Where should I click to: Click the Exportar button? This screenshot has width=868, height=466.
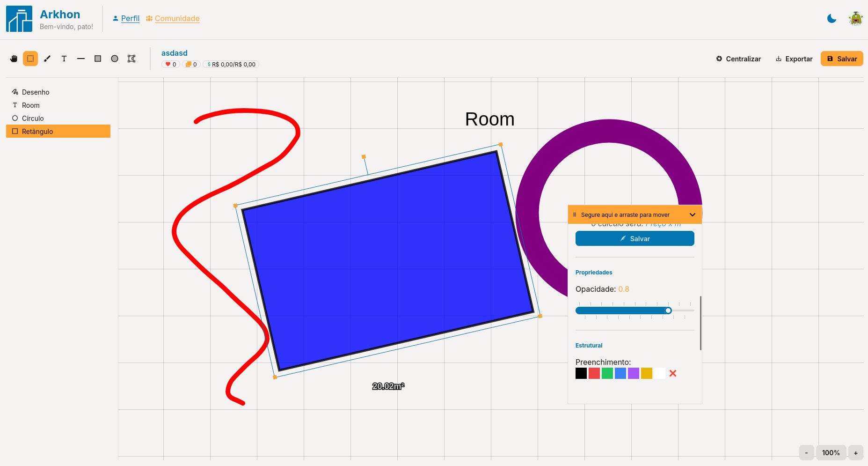[794, 59]
